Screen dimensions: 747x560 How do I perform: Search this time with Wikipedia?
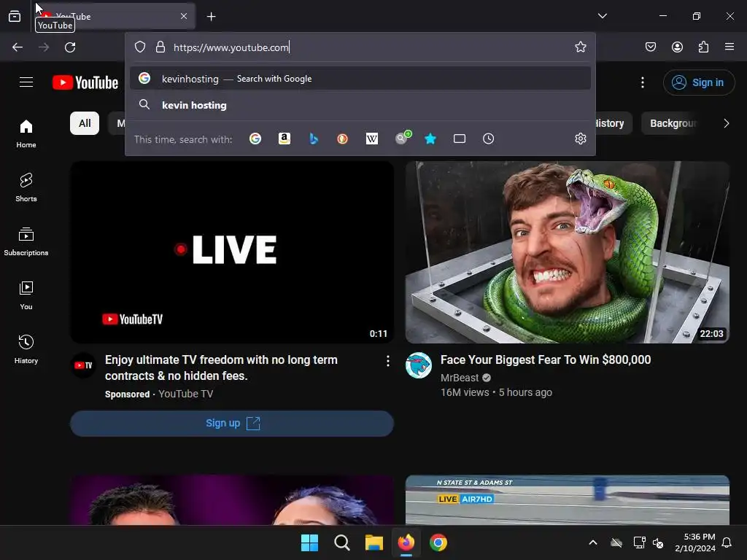point(371,139)
